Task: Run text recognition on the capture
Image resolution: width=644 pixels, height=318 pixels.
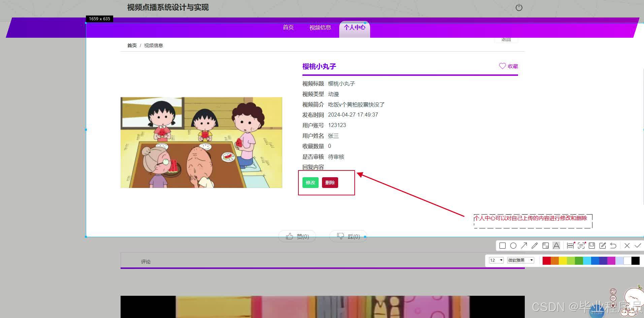Action: (581, 246)
